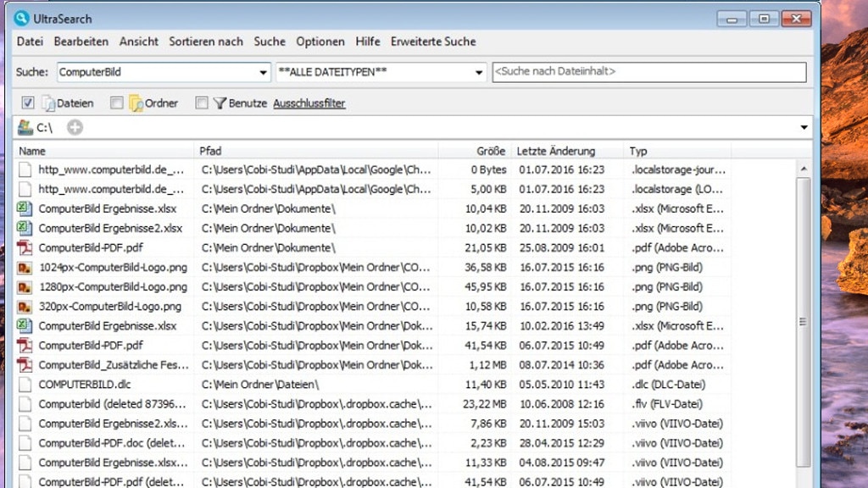The width and height of the screenshot is (868, 488).
Task: Click file icon of 23,22 MB FLV file
Action: (x=25, y=404)
